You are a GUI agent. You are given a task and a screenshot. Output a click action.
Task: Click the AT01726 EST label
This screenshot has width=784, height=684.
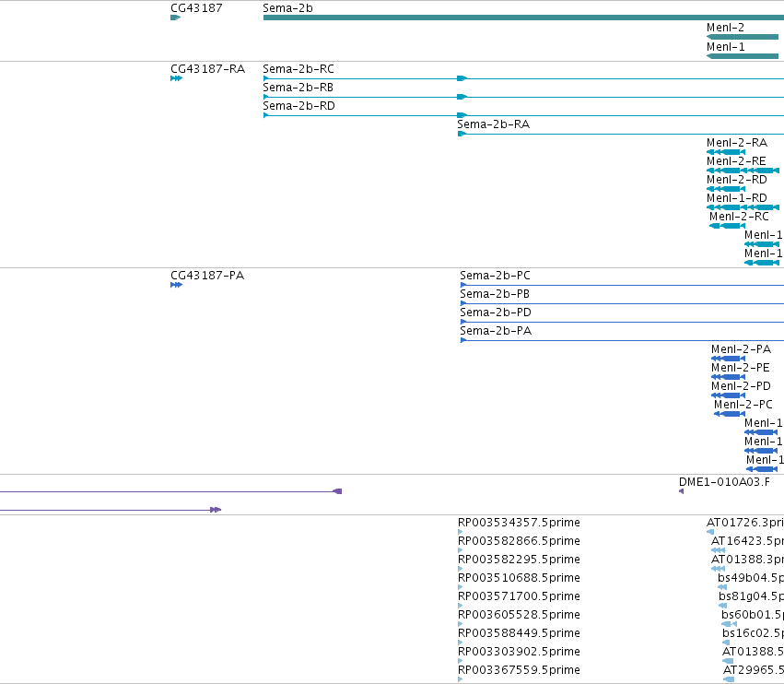pos(745,523)
